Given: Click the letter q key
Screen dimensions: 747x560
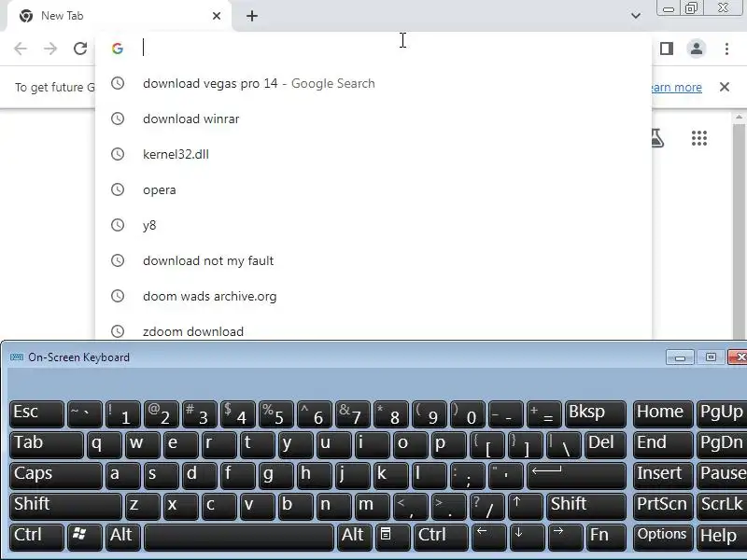Looking at the screenshot, I should tap(105, 445).
